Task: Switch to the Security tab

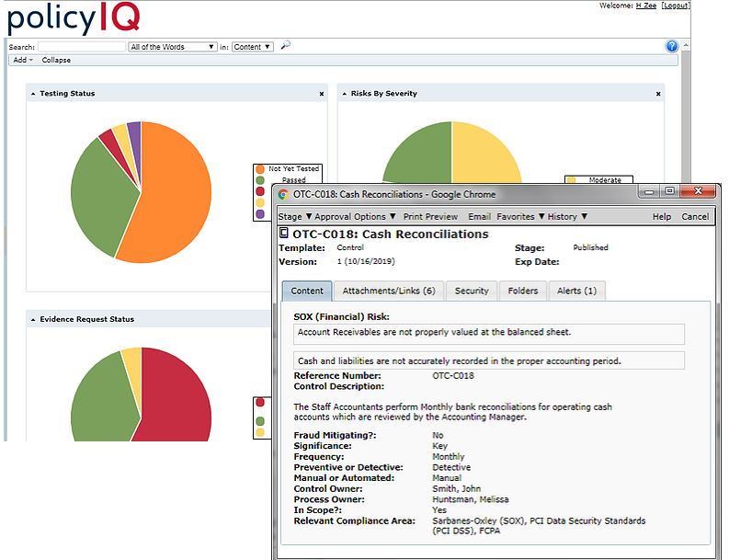Action: pyautogui.click(x=472, y=291)
